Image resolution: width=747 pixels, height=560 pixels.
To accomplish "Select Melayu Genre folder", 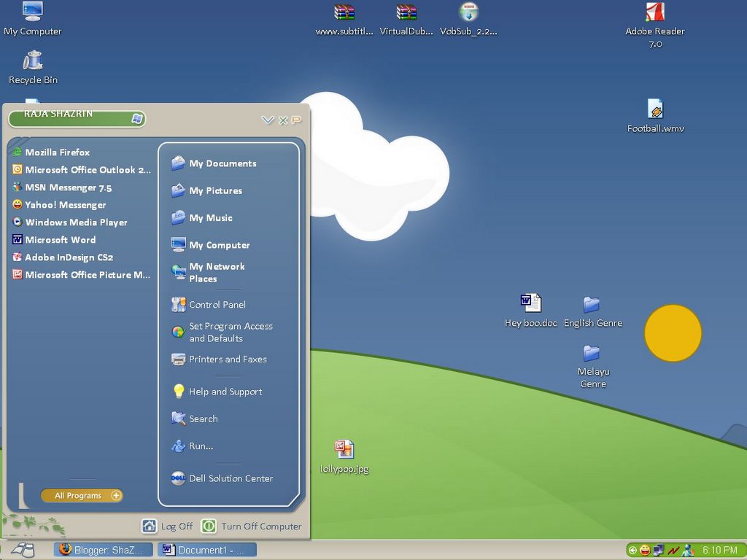I will (x=592, y=366).
